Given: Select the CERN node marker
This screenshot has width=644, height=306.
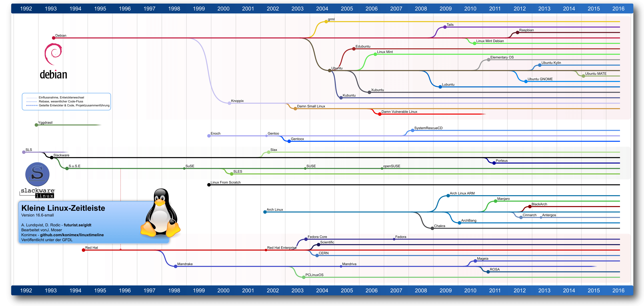Looking at the screenshot, I should pyautogui.click(x=317, y=256).
